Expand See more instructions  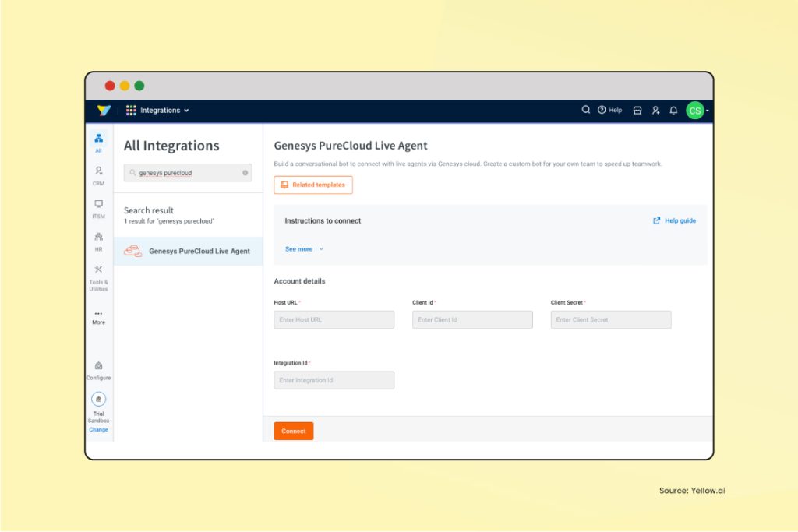pos(304,249)
